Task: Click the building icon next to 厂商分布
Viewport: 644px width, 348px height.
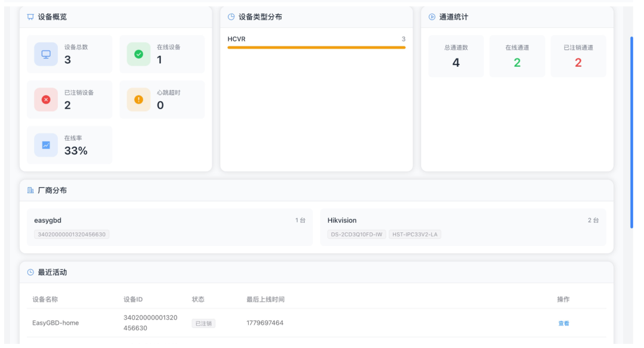Action: pyautogui.click(x=30, y=191)
